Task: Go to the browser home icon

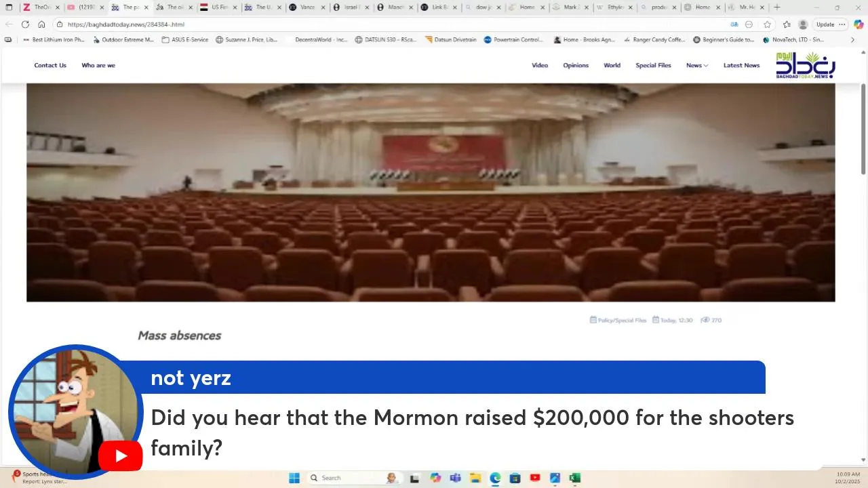Action: [x=41, y=24]
